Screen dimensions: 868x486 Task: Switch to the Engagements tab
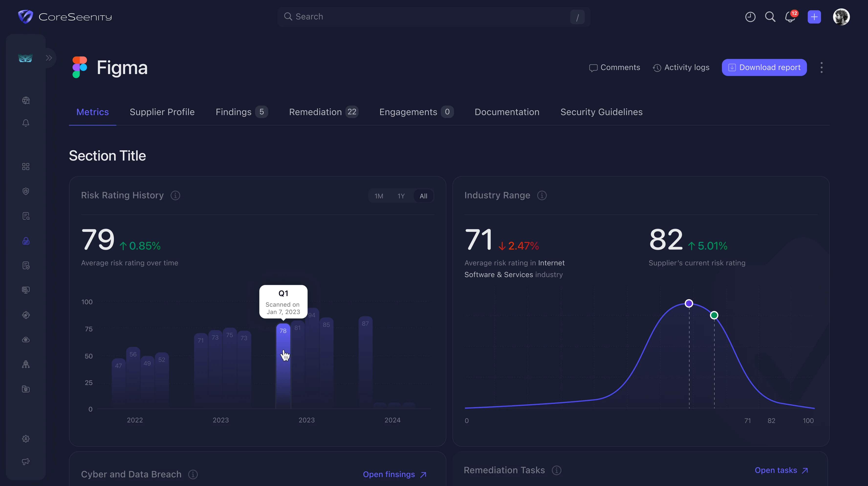point(416,112)
